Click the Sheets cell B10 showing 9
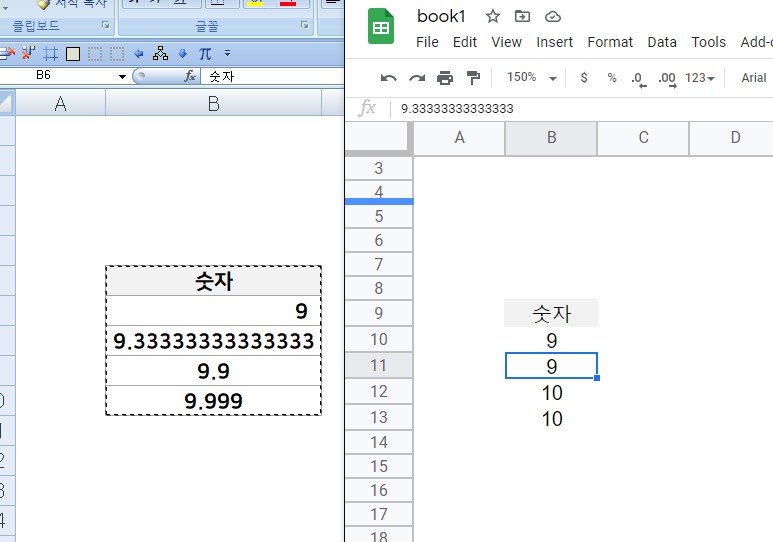 pos(551,340)
